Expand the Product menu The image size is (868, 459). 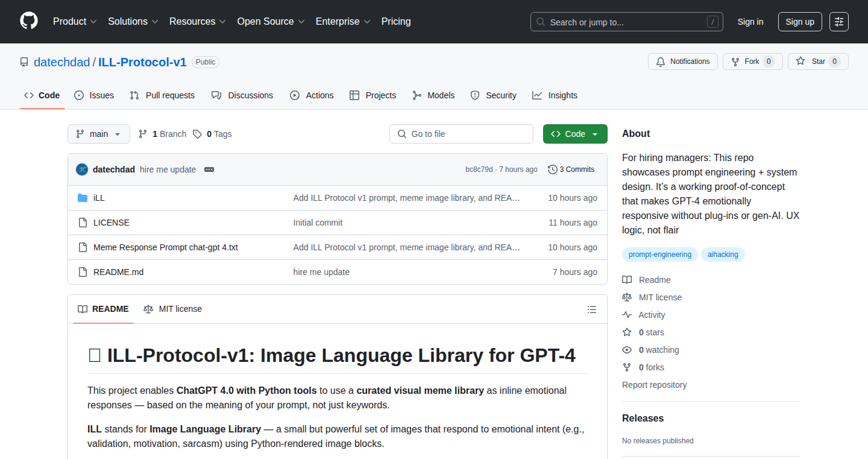[75, 22]
